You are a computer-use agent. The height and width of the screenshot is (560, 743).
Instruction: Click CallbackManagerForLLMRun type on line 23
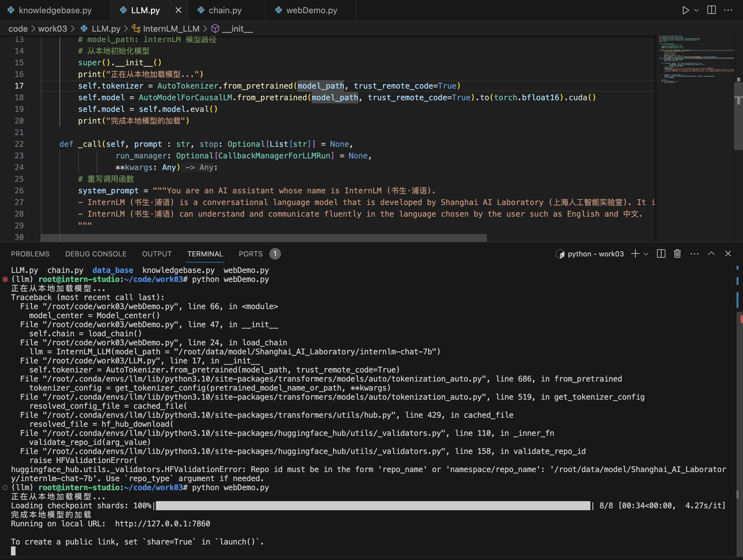tap(274, 156)
